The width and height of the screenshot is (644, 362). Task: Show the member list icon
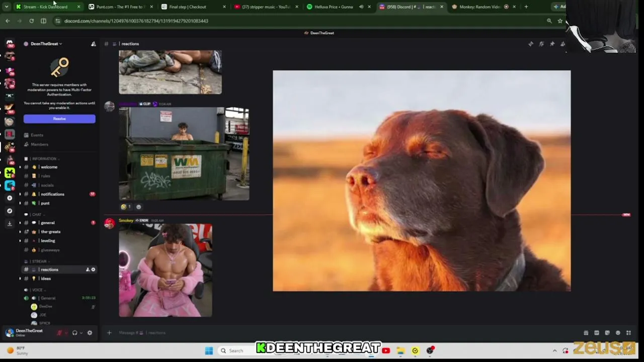(563, 44)
